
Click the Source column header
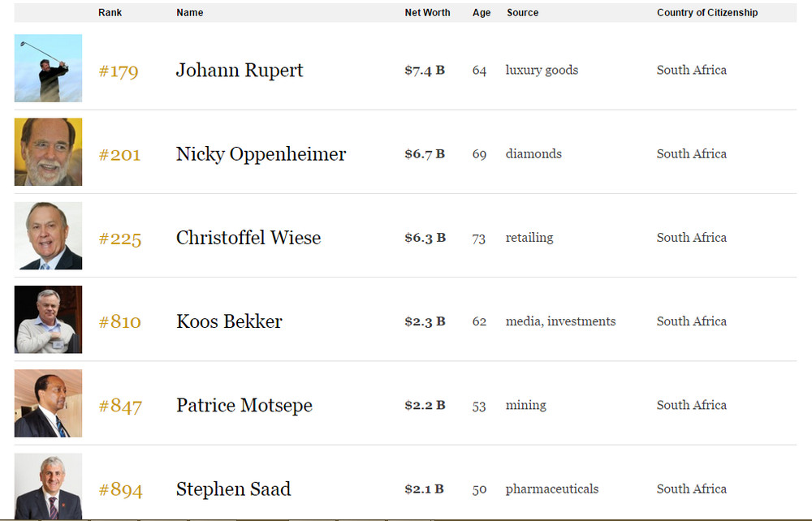[x=522, y=12]
